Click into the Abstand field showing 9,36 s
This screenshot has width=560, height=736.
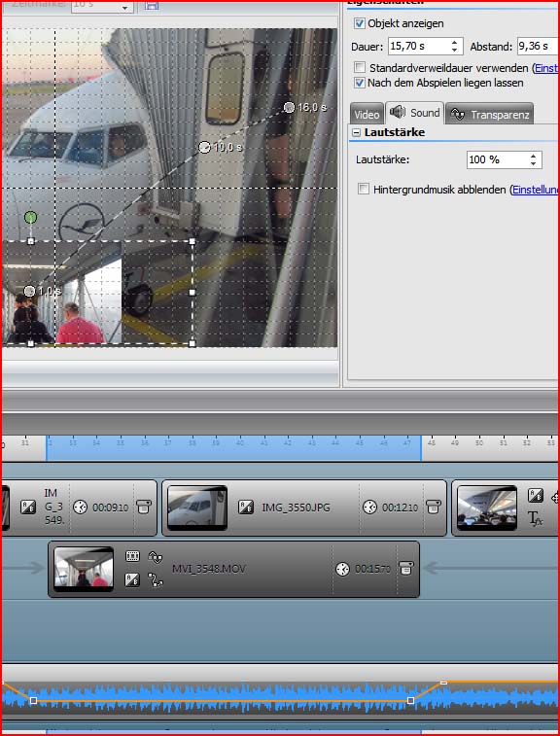click(x=538, y=46)
